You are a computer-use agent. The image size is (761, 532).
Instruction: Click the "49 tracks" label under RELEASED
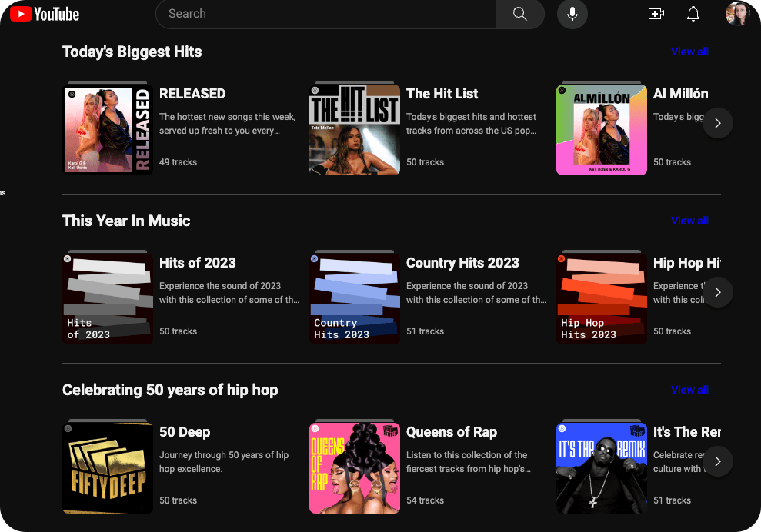click(178, 162)
